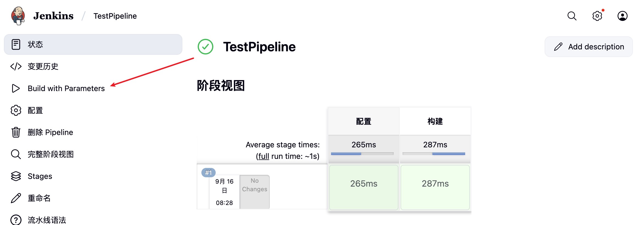Click the underlined full run time link
The width and height of the screenshot is (644, 225).
pyautogui.click(x=263, y=156)
